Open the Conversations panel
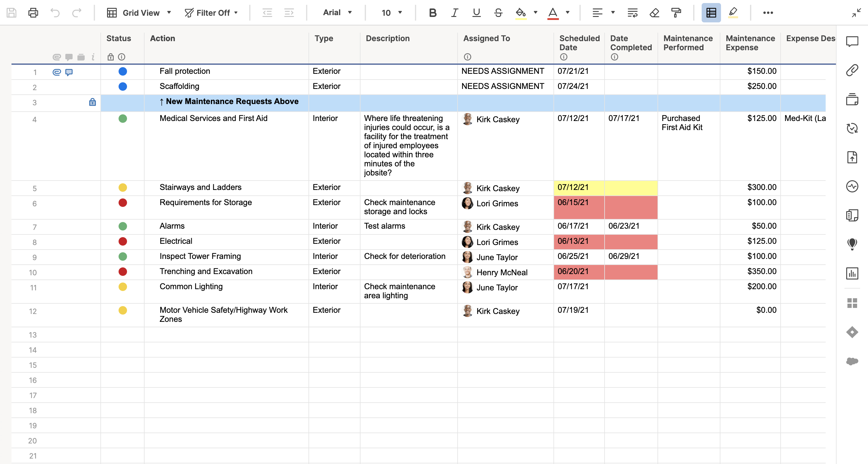This screenshot has width=868, height=464. click(x=853, y=41)
